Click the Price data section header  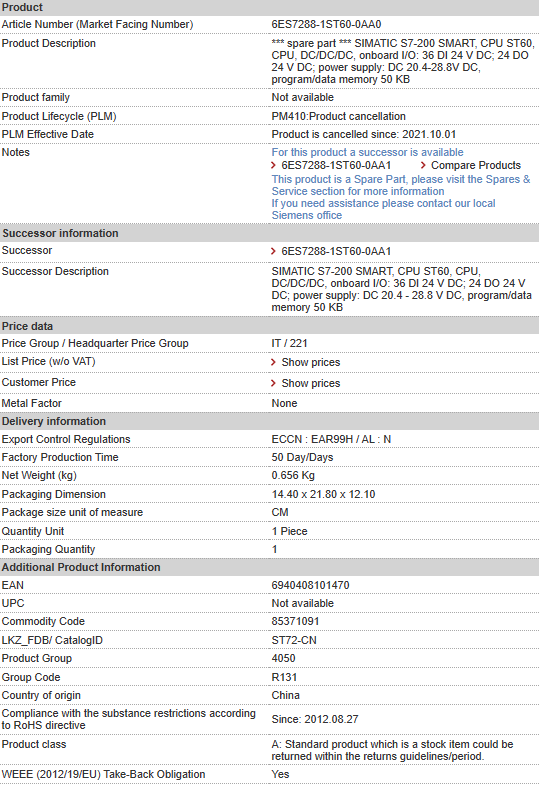pyautogui.click(x=270, y=326)
